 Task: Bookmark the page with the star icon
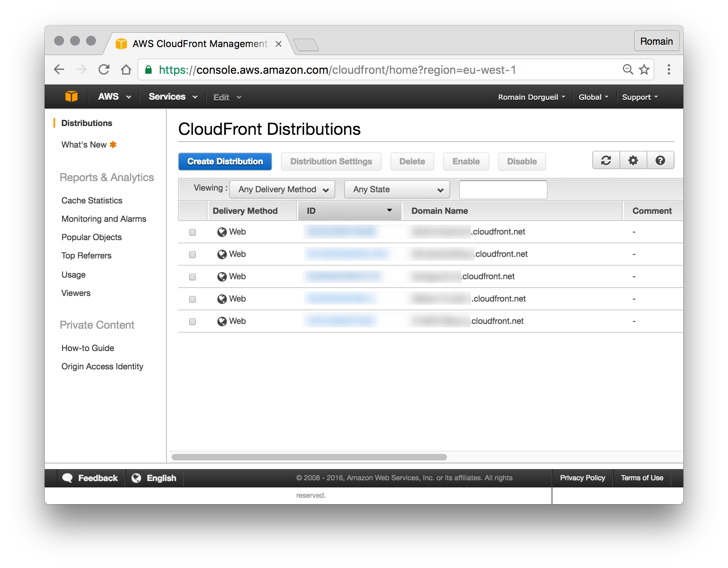coord(644,69)
